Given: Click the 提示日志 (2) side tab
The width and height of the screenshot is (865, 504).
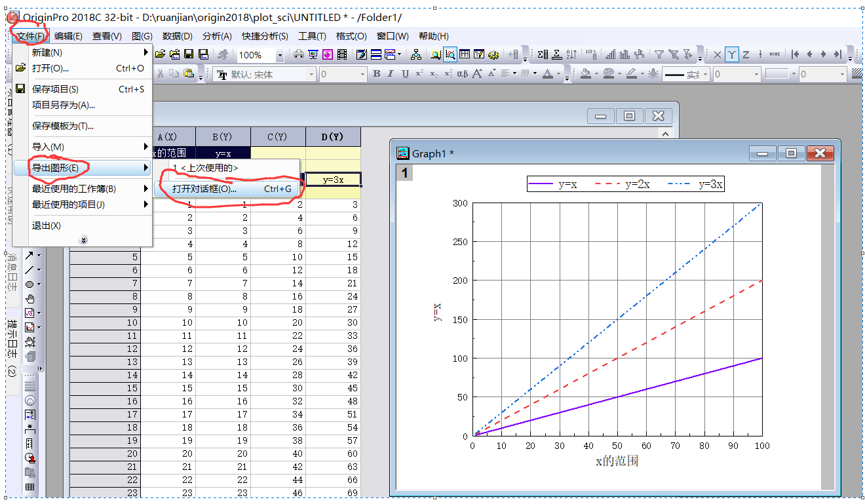Looking at the screenshot, I should coord(12,347).
